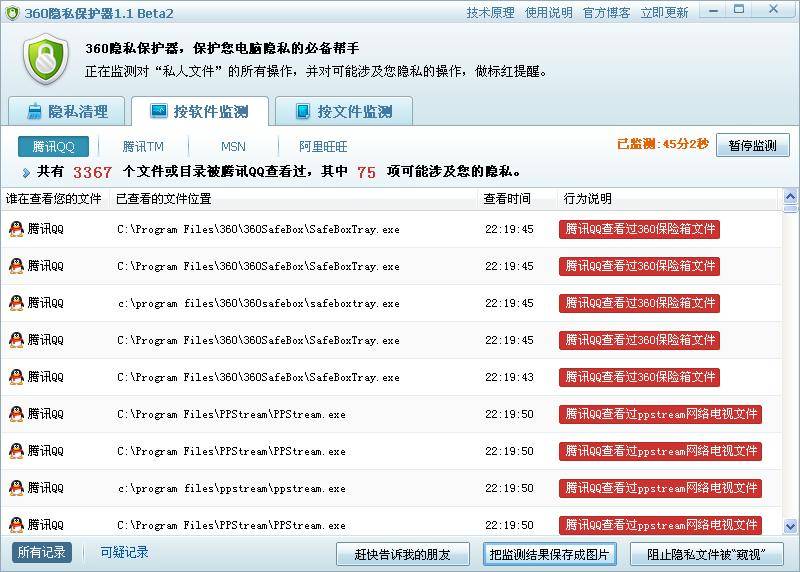Click 把监测结果保存成图片 button
Viewport: 800px width, 572px height.
coord(549,554)
